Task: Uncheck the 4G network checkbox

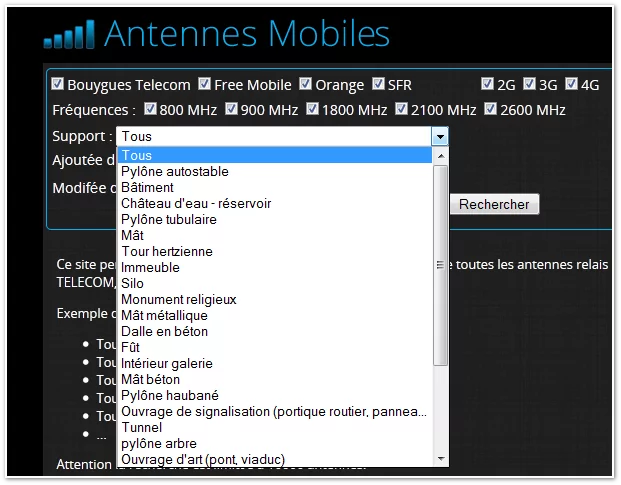Action: pyautogui.click(x=572, y=84)
